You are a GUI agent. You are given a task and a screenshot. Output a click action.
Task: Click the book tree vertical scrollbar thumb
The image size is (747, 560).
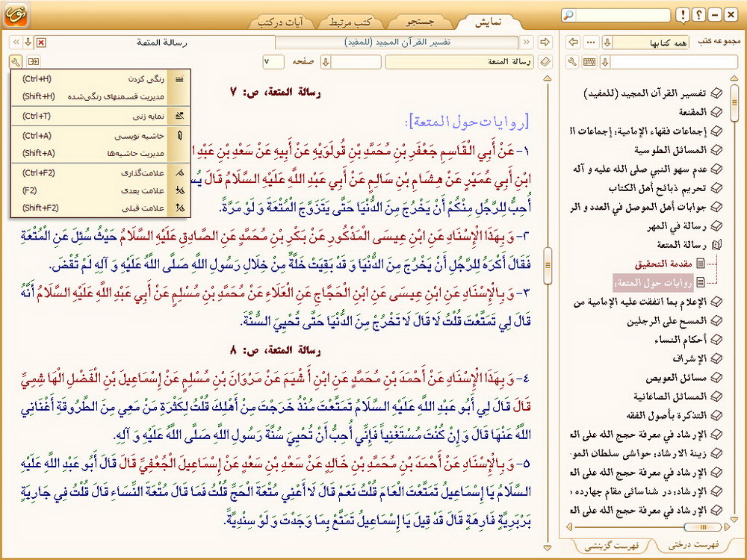(734, 103)
